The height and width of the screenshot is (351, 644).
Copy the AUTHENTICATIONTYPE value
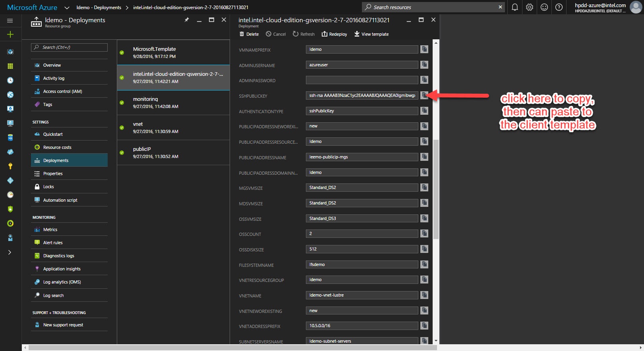(424, 111)
